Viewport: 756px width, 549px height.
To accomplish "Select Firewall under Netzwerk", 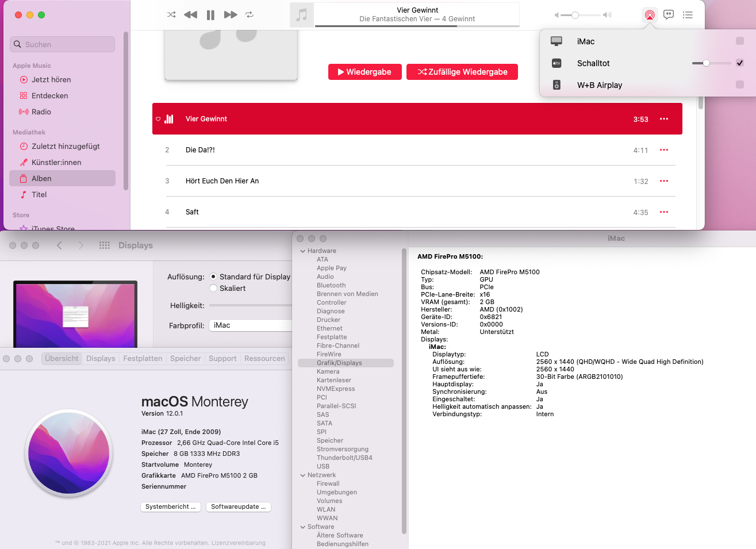I will point(328,484).
